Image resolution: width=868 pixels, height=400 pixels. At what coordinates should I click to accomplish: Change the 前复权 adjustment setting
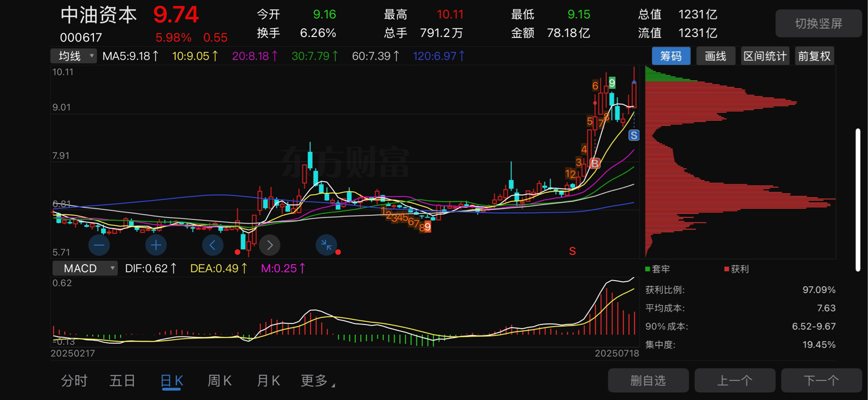(x=814, y=56)
